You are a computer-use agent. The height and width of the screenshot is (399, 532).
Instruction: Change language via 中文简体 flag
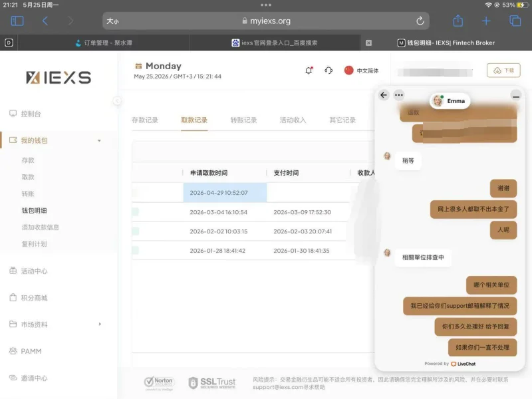click(361, 70)
